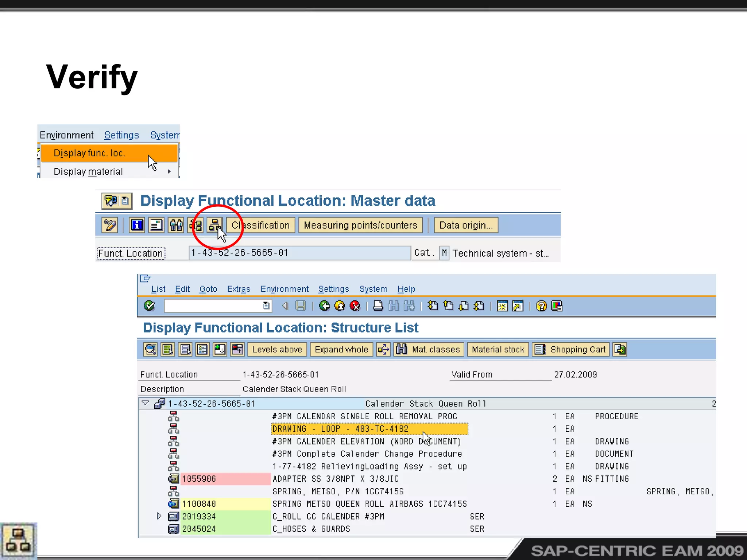Select Display func. loc. menu entry

pyautogui.click(x=109, y=153)
